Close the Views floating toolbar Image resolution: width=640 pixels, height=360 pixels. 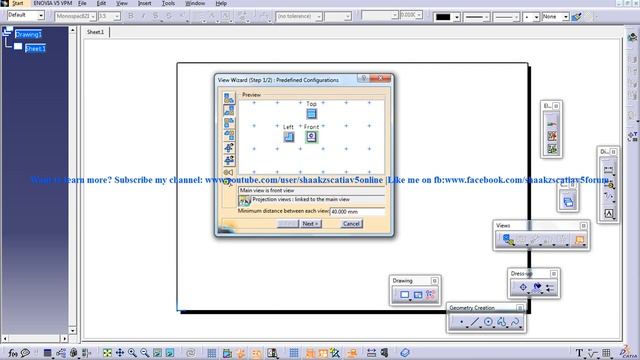coord(583,226)
